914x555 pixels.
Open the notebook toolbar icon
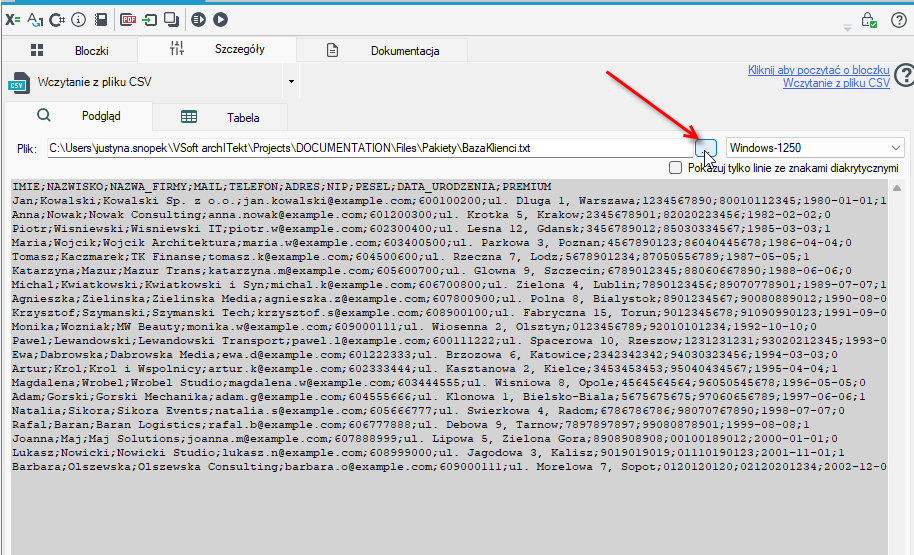(x=101, y=20)
